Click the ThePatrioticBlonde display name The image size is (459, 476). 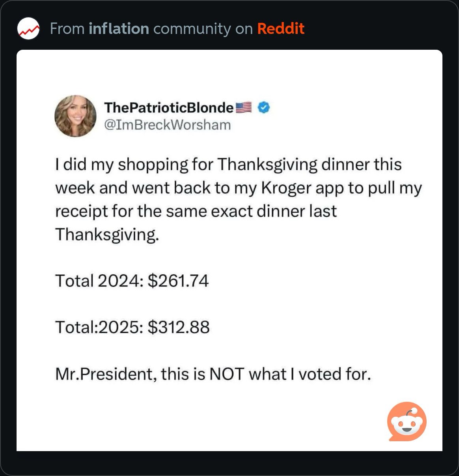coord(169,107)
